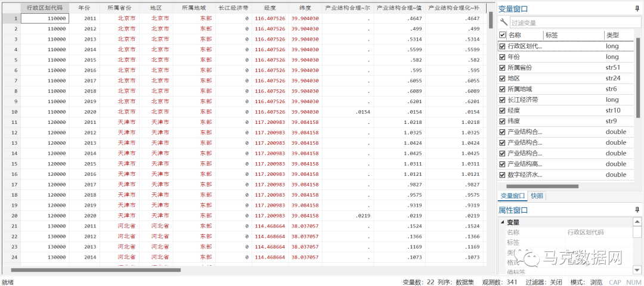
Task: Select the 纬度 data column header
Action: click(x=305, y=8)
